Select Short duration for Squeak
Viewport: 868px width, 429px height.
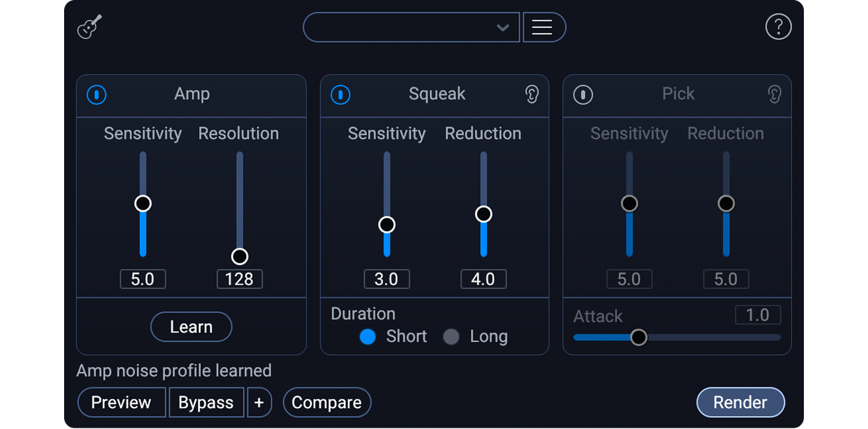pyautogui.click(x=367, y=337)
